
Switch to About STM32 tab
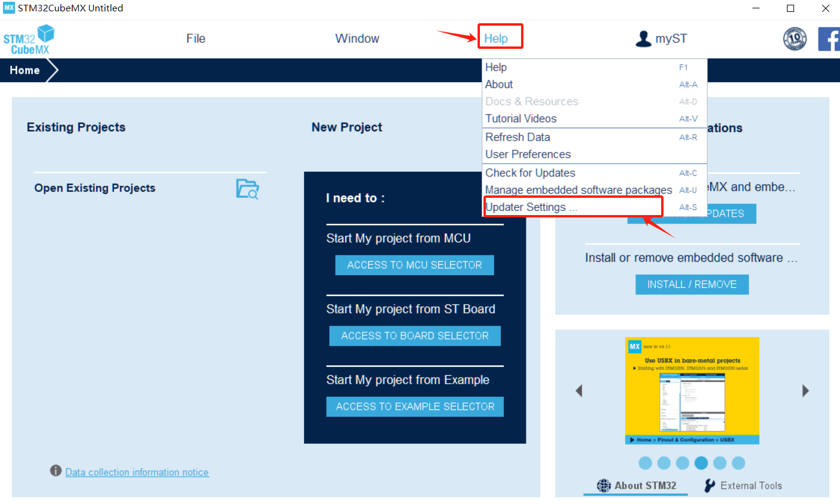(636, 486)
